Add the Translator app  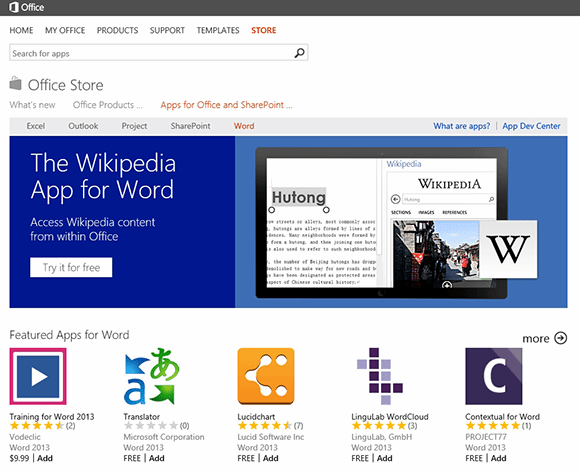point(156,458)
